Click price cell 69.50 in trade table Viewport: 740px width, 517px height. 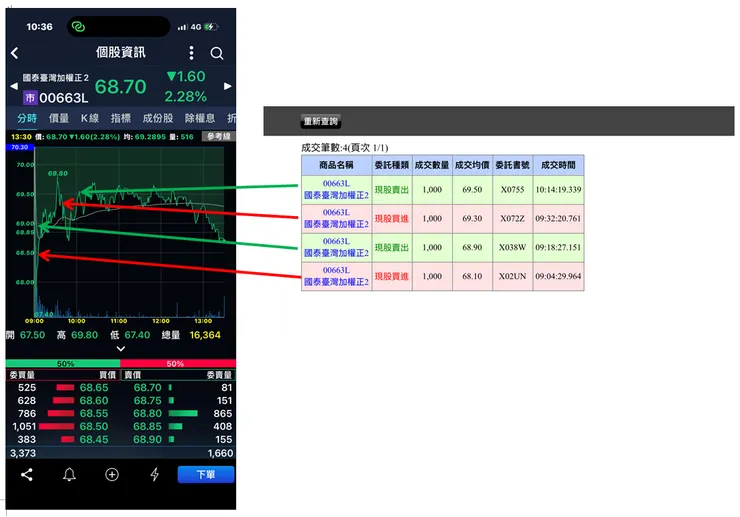pyautogui.click(x=472, y=190)
